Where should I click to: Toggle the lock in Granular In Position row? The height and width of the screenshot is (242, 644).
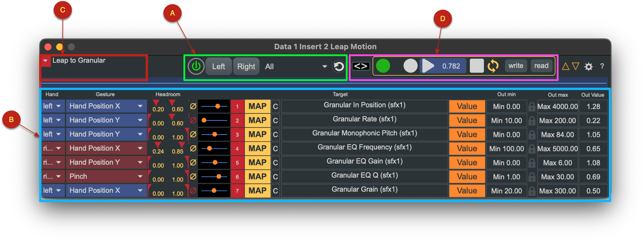(532, 107)
